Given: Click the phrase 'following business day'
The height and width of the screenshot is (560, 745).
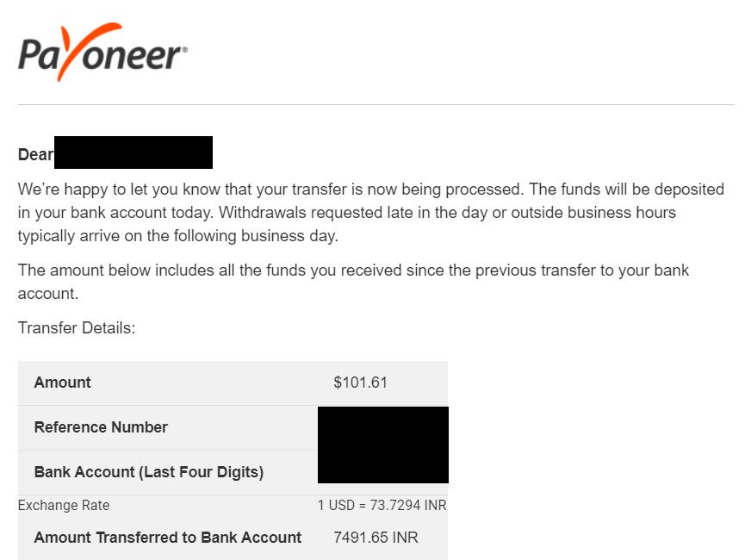Looking at the screenshot, I should [255, 236].
